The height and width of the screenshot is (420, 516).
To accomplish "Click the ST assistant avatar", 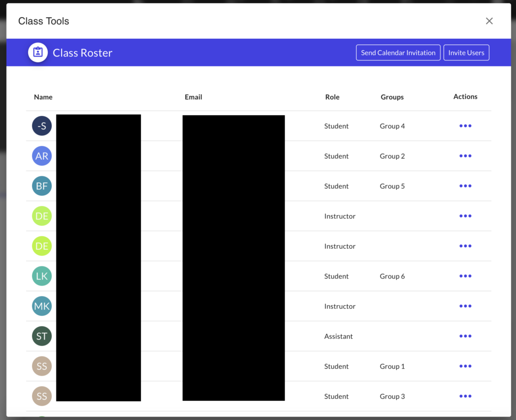I will [x=42, y=336].
